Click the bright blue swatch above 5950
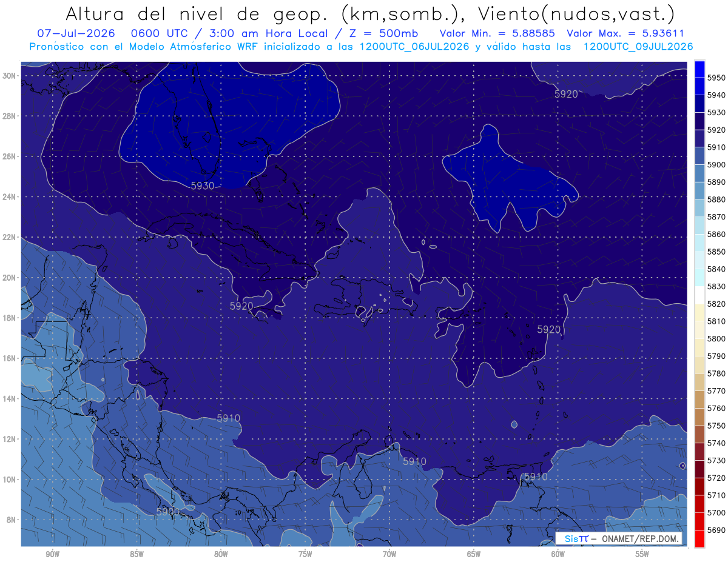This screenshot has height=562, width=728. click(x=699, y=69)
